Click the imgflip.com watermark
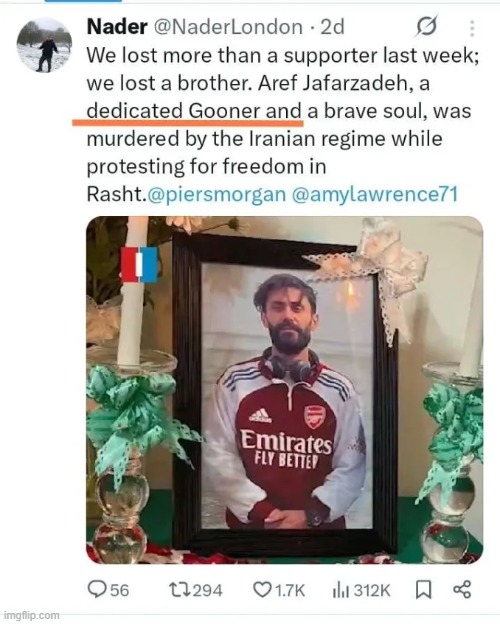The width and height of the screenshot is (500, 624). 31,615
